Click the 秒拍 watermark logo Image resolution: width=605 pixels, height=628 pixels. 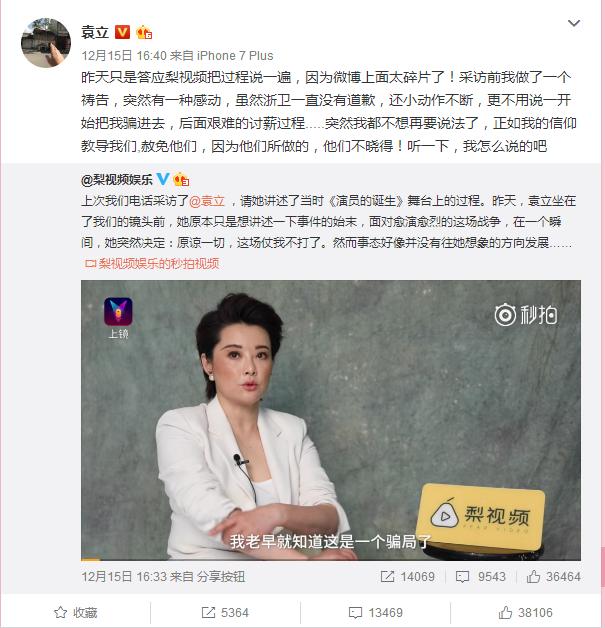526,315
